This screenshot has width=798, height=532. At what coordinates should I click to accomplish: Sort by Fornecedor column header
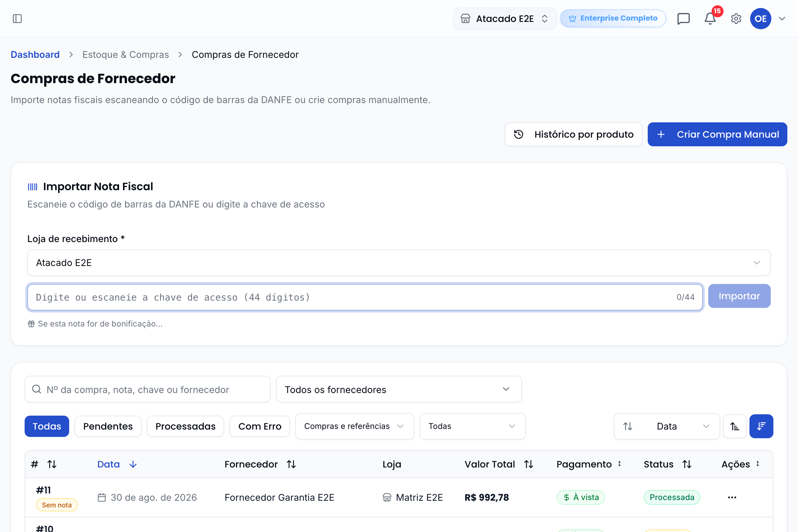coord(261,464)
